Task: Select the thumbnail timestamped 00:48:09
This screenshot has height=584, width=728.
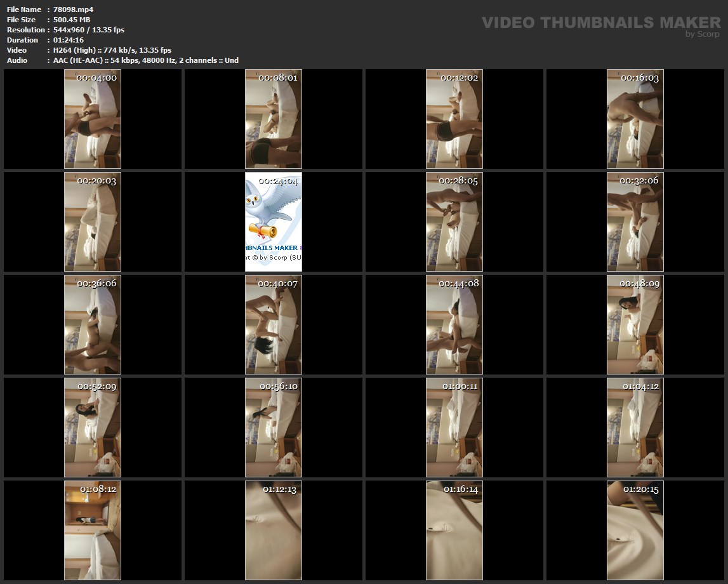Action: tap(635, 324)
